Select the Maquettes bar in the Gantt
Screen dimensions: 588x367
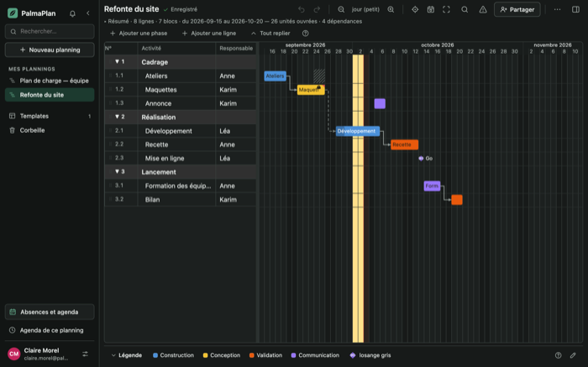pos(311,90)
